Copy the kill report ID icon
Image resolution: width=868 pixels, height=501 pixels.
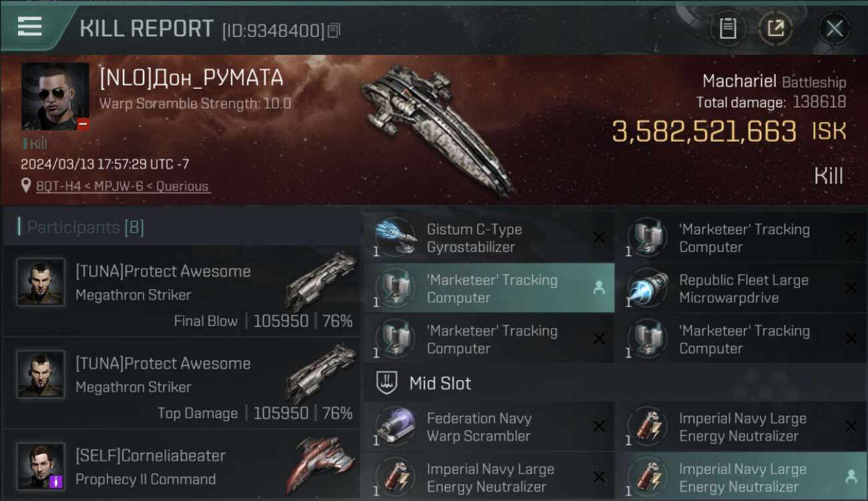click(x=334, y=31)
